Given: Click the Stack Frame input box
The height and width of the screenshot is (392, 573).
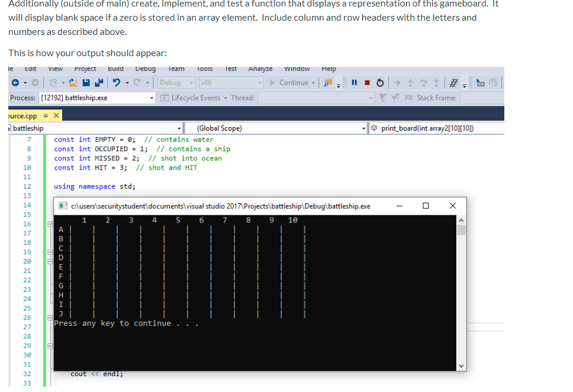Looking at the screenshot, I should point(482,98).
